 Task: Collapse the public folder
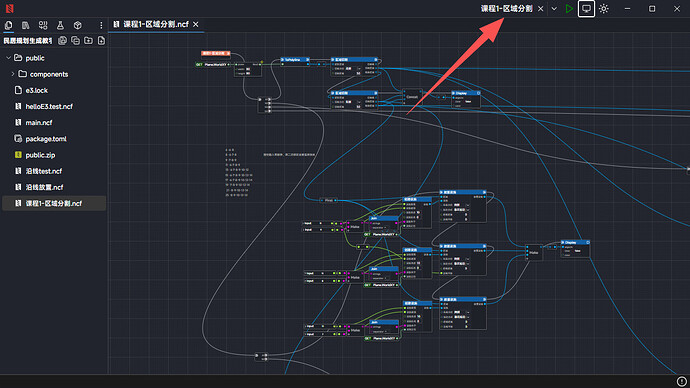[8, 58]
